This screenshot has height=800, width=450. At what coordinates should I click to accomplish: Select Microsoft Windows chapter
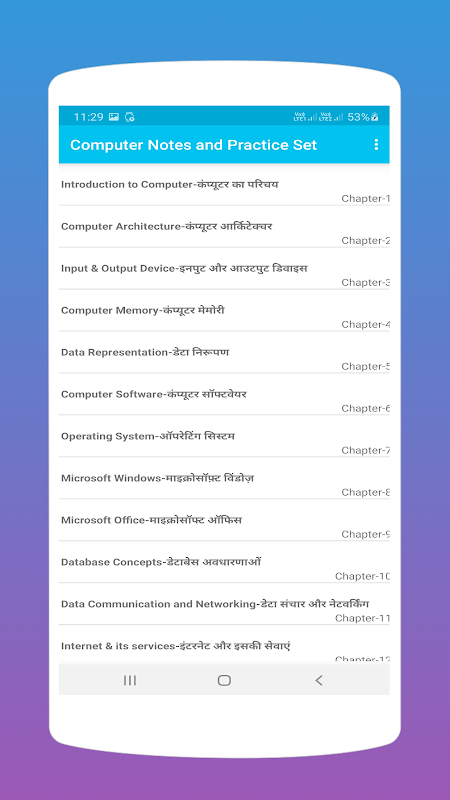(x=224, y=478)
